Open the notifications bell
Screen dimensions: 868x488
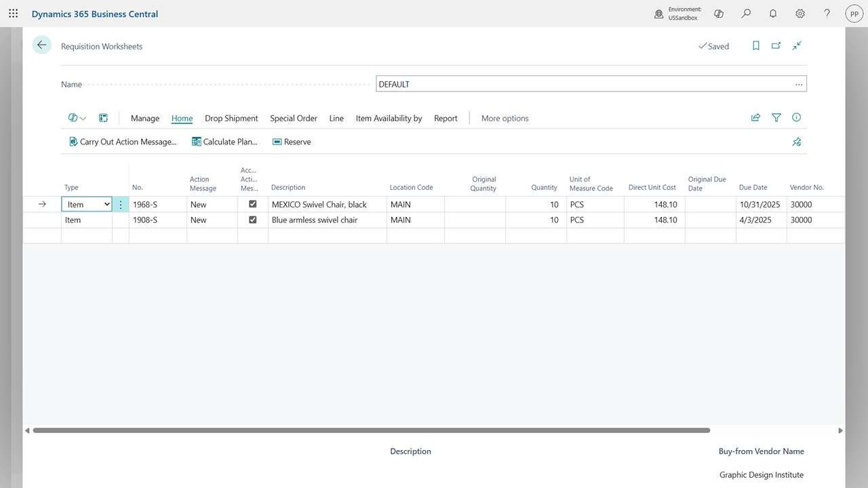(773, 14)
